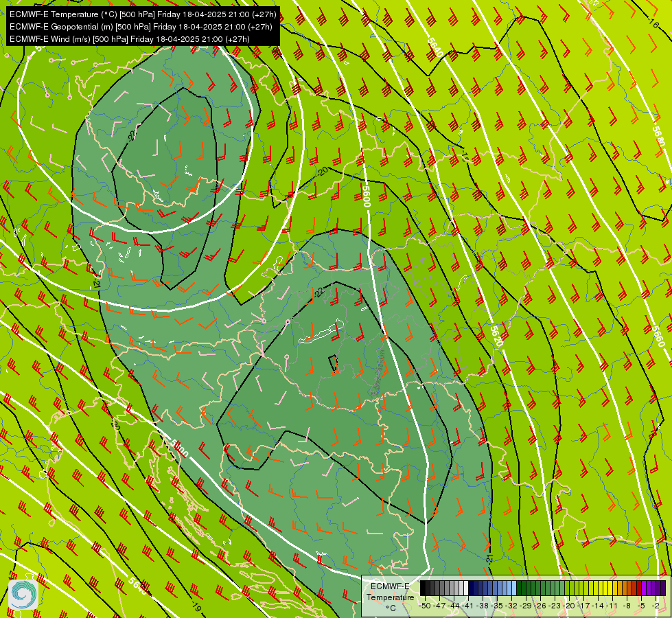Click the -26 tick label on colorbar
Viewport: 672px width, 618px height.
tap(542, 606)
